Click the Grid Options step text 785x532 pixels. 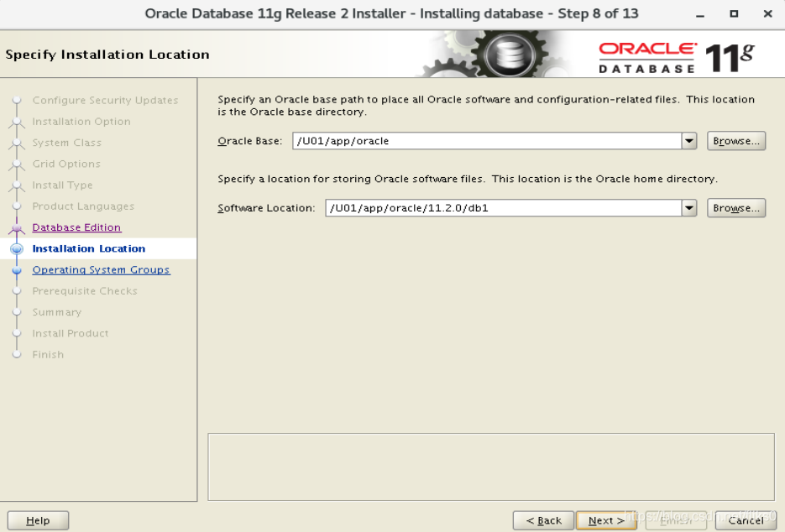[x=66, y=164]
